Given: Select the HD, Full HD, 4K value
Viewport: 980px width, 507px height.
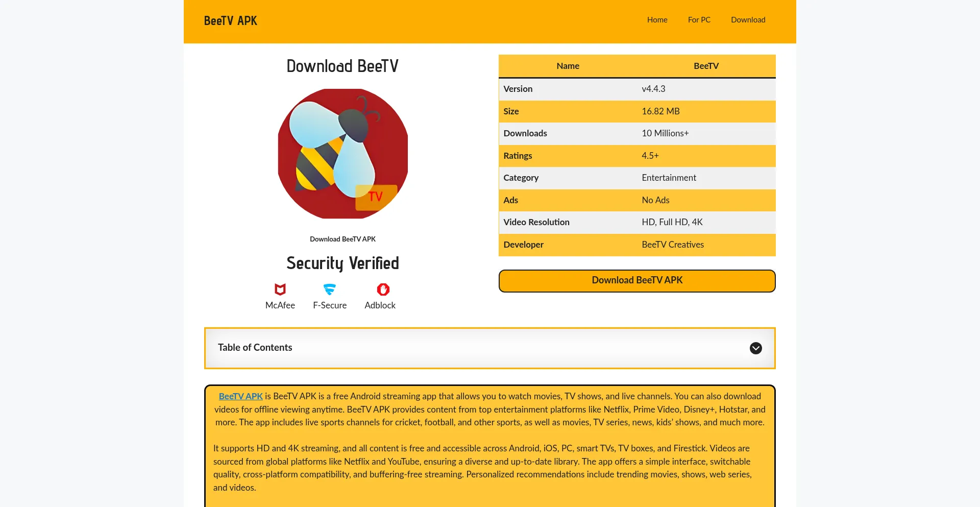Looking at the screenshot, I should tap(672, 222).
